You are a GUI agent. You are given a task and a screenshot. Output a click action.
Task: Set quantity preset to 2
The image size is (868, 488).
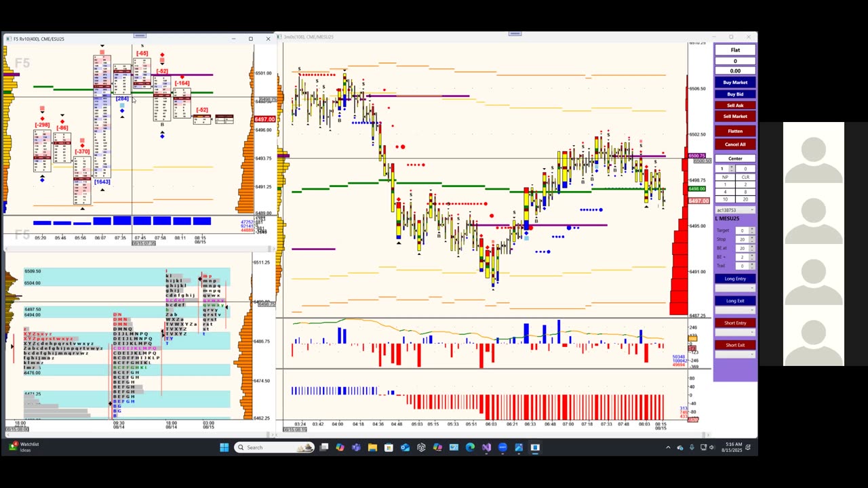click(745, 184)
